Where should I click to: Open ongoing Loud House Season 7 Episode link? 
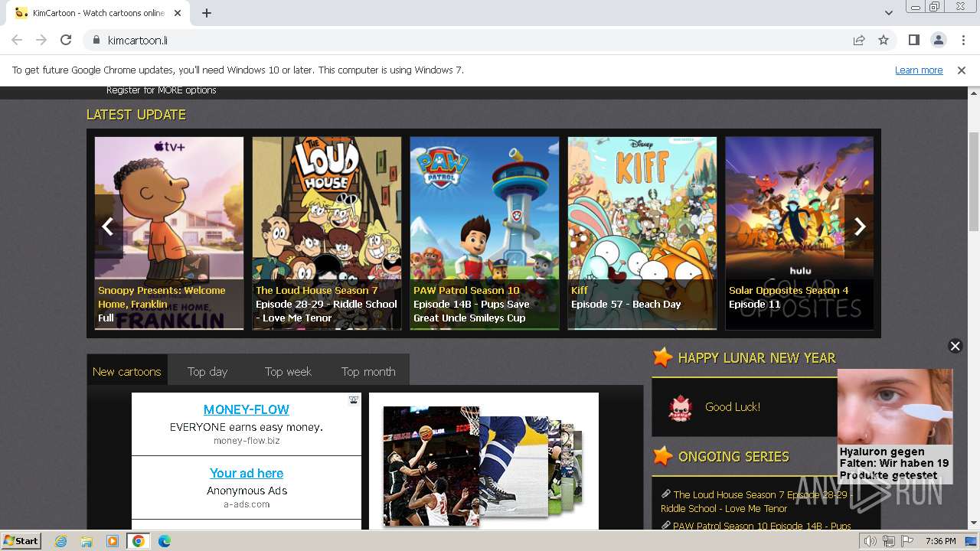757,501
